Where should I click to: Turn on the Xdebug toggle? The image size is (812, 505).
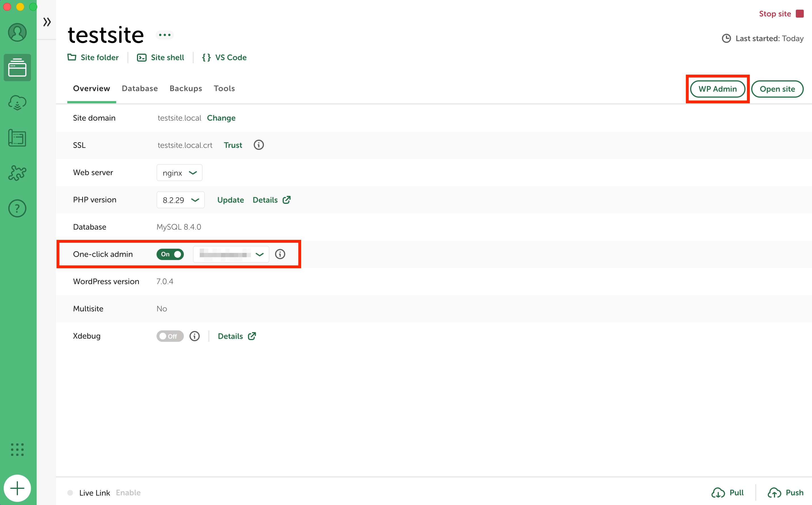coord(170,336)
